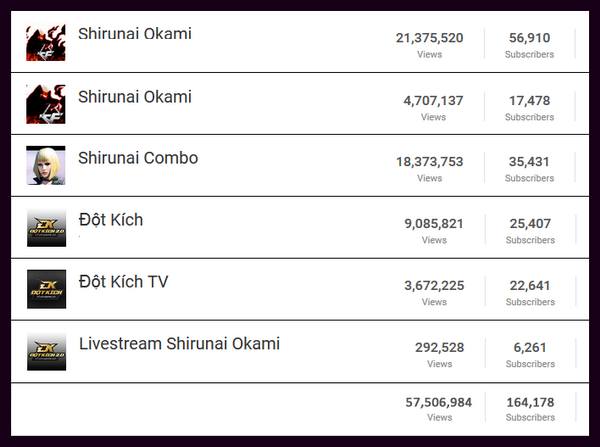Click the total 57,506,984 views figure
Viewport: 600px width, 447px height.
pyautogui.click(x=438, y=402)
